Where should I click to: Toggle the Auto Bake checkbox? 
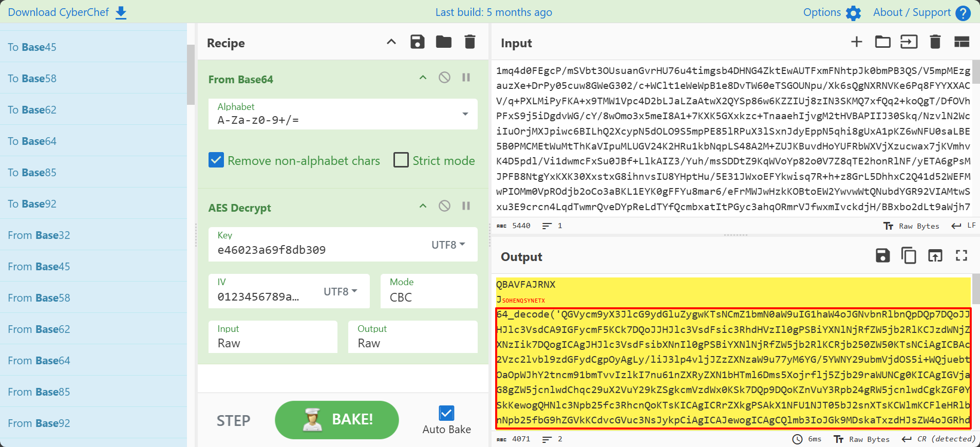pos(446,413)
